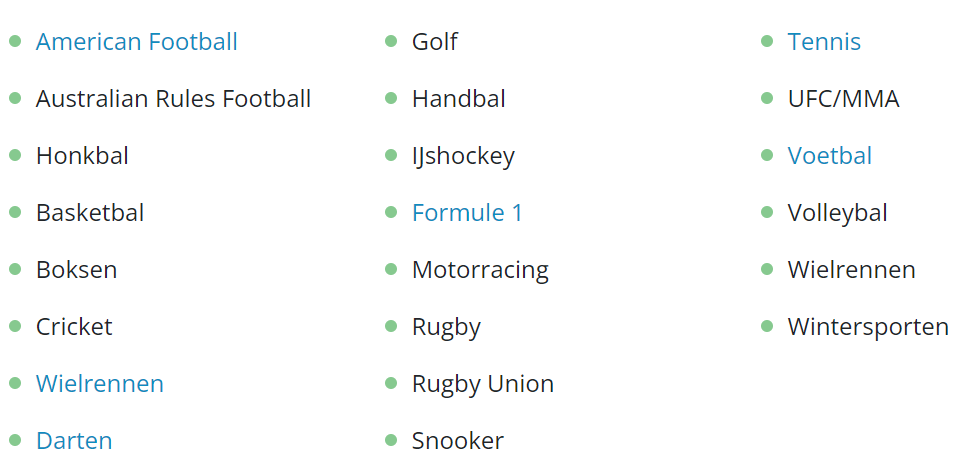Select the Formule 1 link
The width and height of the screenshot is (979, 471).
[467, 213]
